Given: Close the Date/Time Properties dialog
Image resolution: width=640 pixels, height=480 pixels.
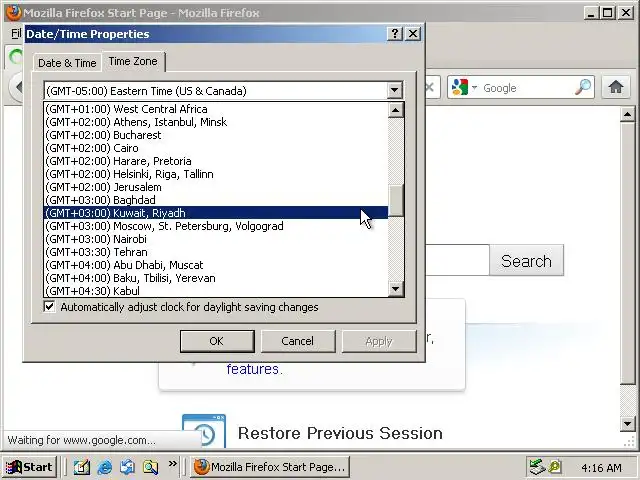Looking at the screenshot, I should click(x=413, y=33).
